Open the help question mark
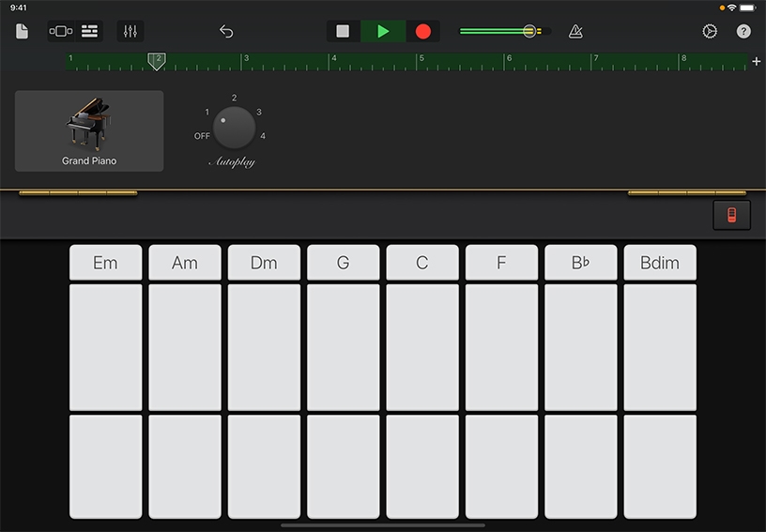This screenshot has width=766, height=532. click(743, 31)
